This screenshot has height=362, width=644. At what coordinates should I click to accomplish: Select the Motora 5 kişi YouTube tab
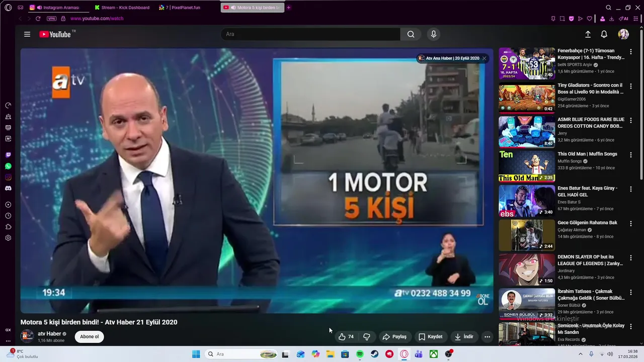[x=252, y=8]
